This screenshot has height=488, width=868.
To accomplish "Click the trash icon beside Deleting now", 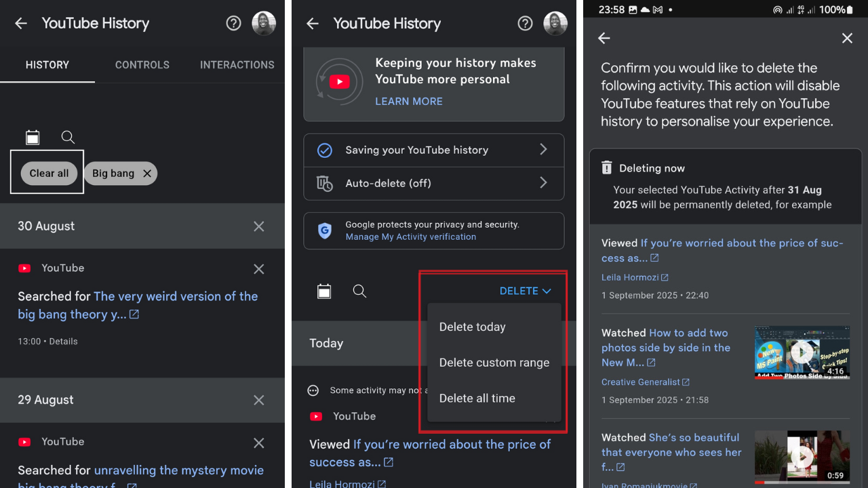I will [606, 167].
